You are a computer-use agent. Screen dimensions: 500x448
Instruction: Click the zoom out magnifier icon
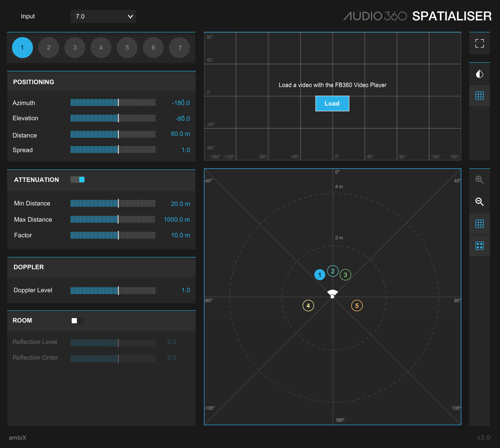coord(479,202)
